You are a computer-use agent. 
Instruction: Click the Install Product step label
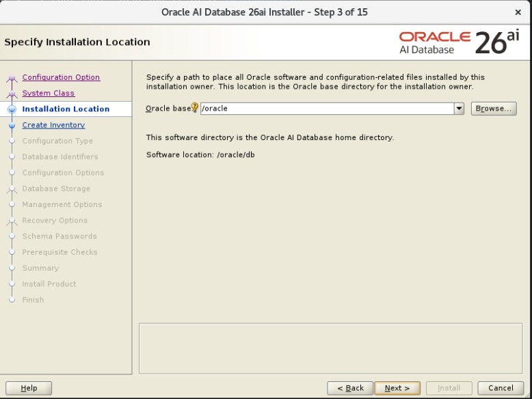coord(49,284)
